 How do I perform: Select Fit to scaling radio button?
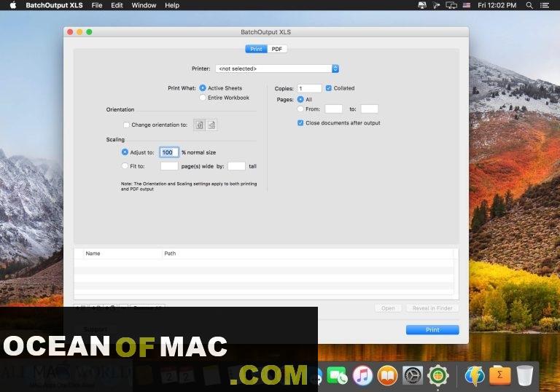pyautogui.click(x=125, y=166)
